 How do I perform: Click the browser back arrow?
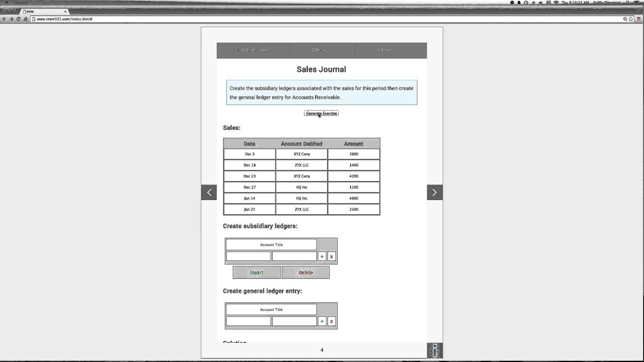click(x=4, y=19)
